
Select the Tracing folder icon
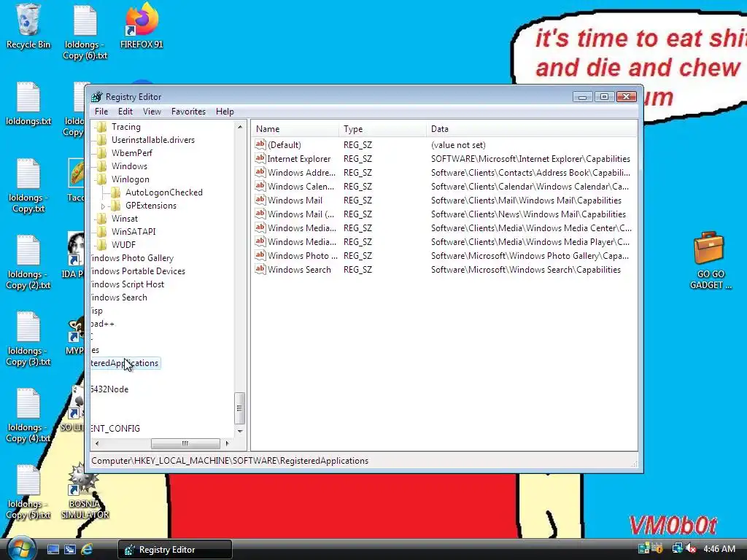[x=101, y=127]
